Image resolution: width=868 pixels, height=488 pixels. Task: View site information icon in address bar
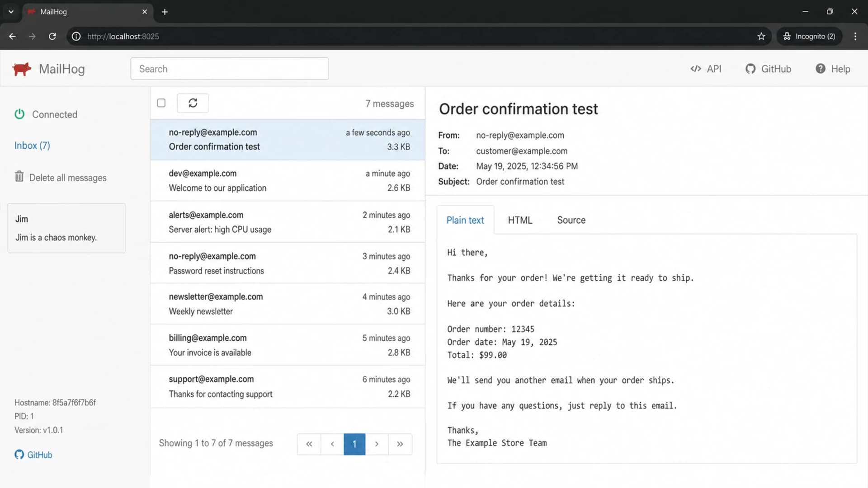pos(76,36)
